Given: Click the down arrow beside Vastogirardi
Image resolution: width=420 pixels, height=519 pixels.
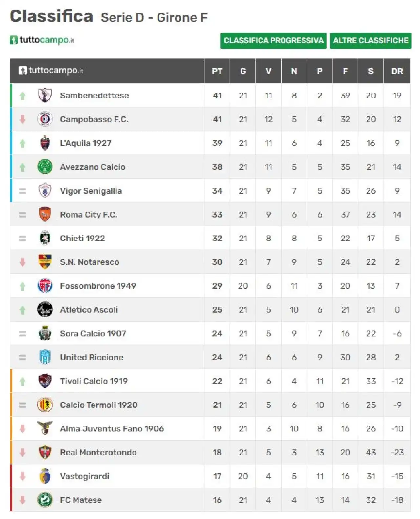Looking at the screenshot, I should 22,476.
